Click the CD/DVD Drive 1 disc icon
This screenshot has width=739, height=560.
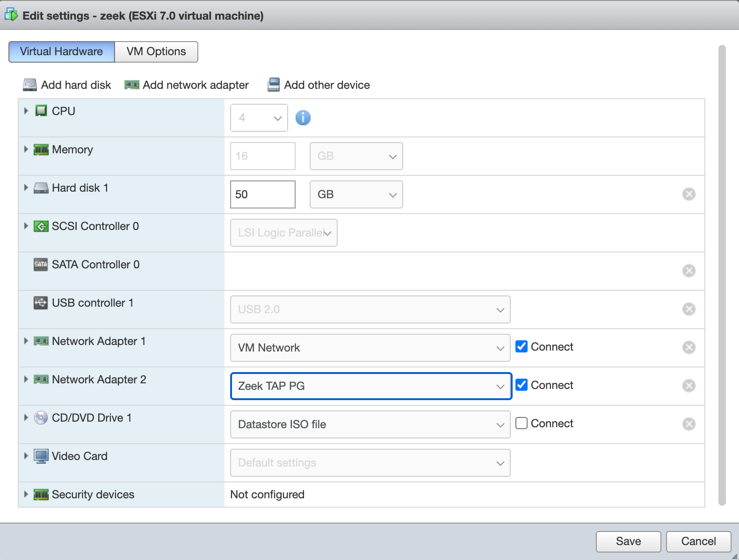41,418
